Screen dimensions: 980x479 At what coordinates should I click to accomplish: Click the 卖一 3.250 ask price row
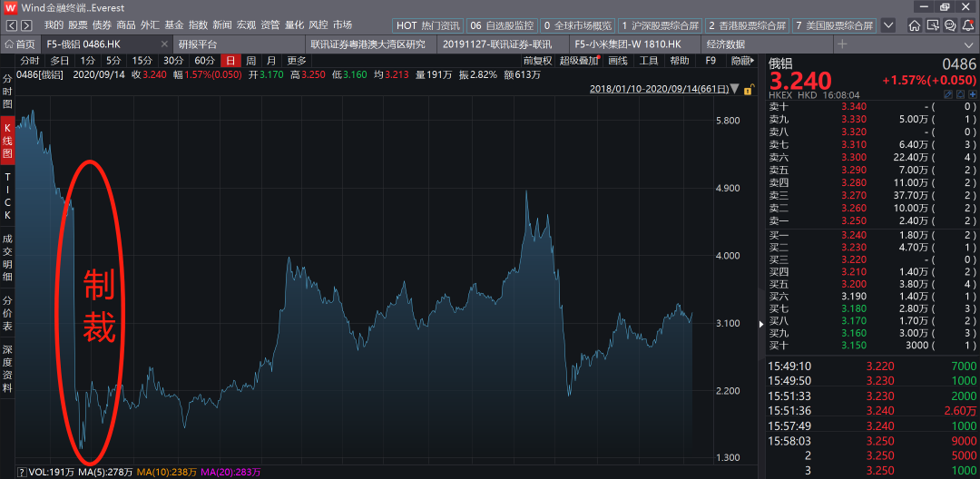pyautogui.click(x=873, y=221)
